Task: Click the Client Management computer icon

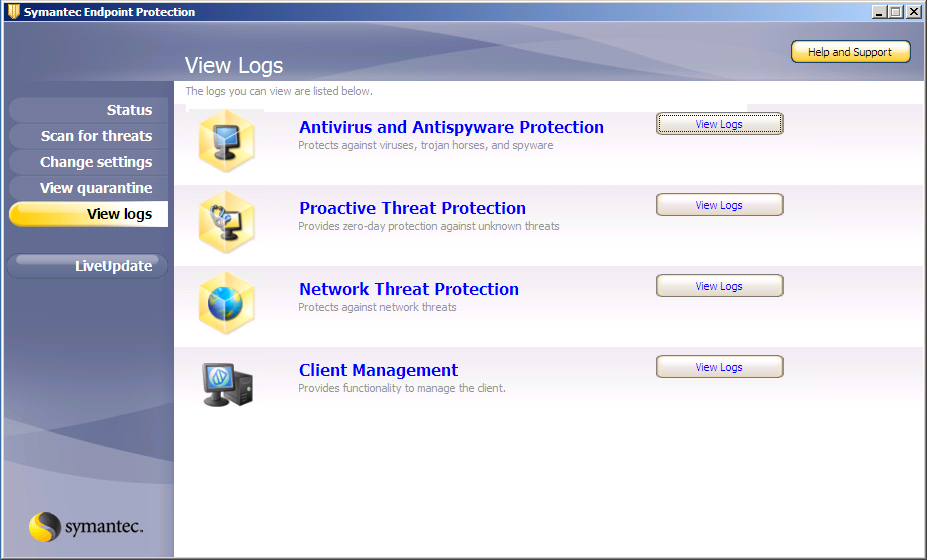Action: click(228, 384)
